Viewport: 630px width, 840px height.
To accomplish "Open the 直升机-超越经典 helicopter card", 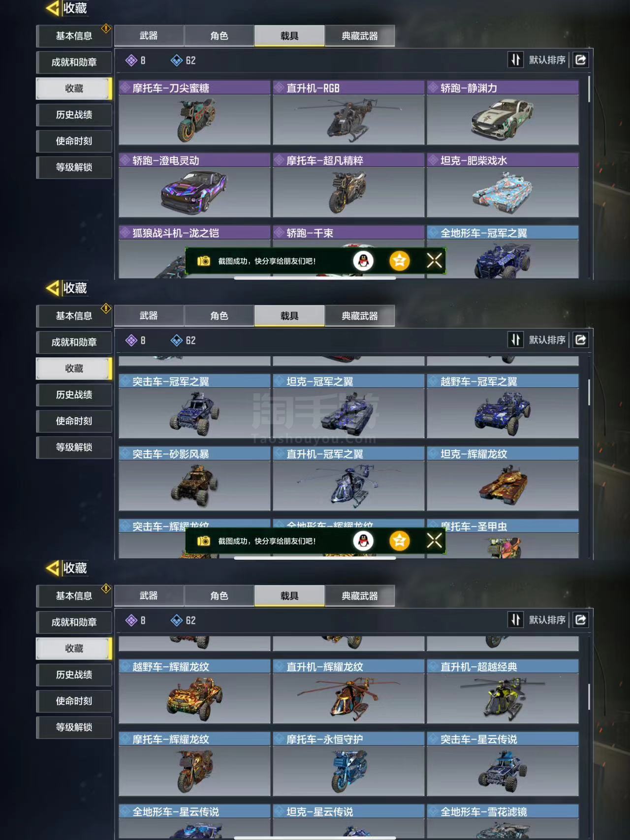I will [x=503, y=692].
